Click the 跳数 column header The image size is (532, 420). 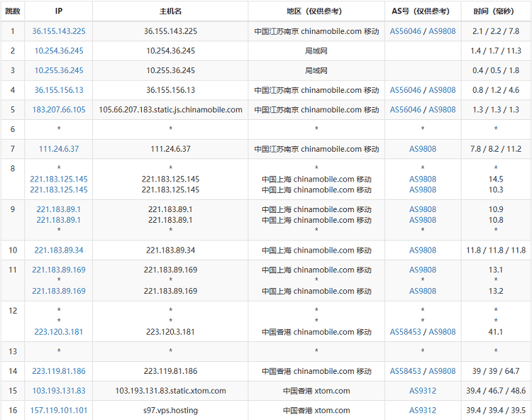point(13,11)
